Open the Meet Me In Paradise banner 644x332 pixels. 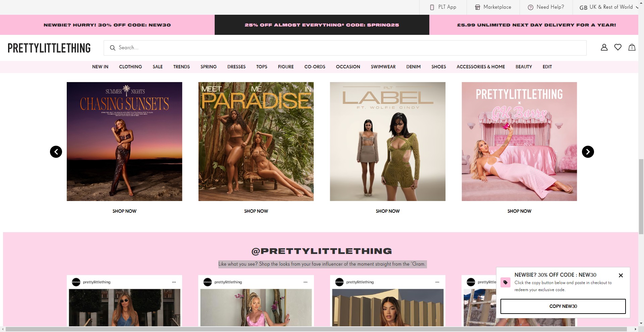256,141
